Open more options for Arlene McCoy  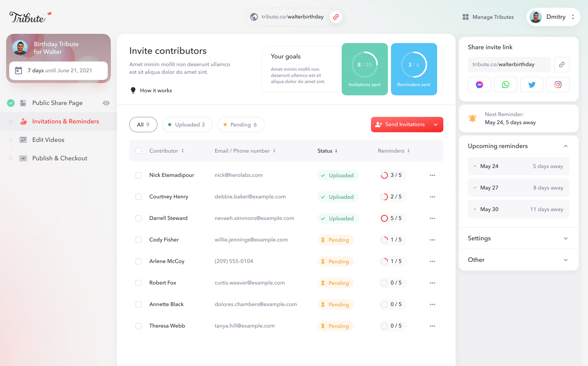coord(433,261)
